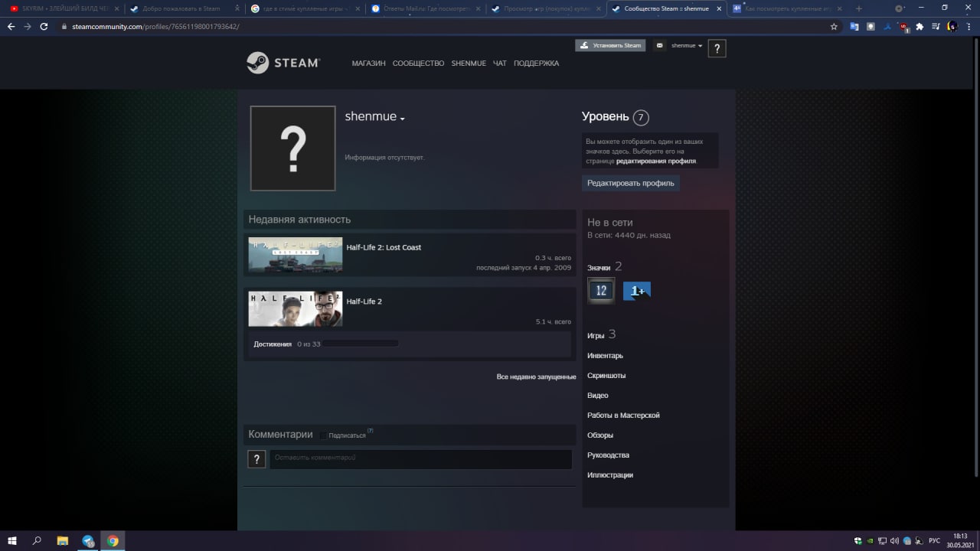Screen dimensions: 980x551
Task: Open File Explorer from the taskbar
Action: point(63,541)
